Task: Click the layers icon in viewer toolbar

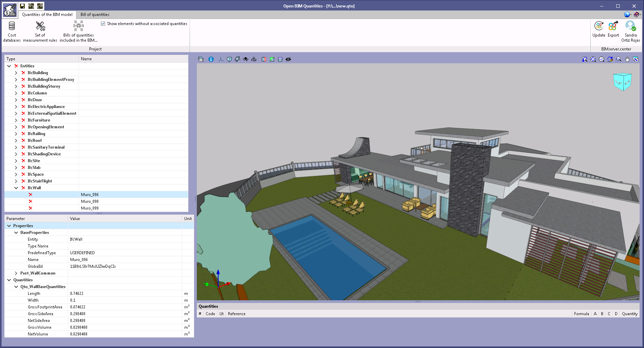Action: pos(201,59)
